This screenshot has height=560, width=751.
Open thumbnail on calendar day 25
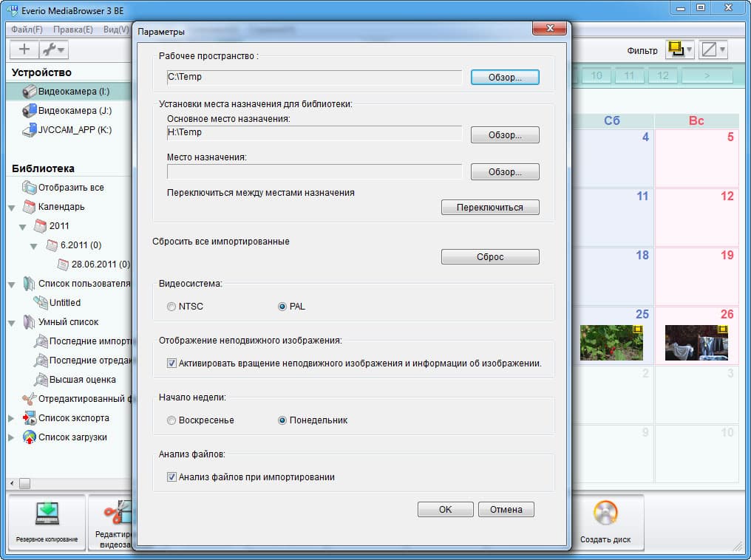(611, 343)
